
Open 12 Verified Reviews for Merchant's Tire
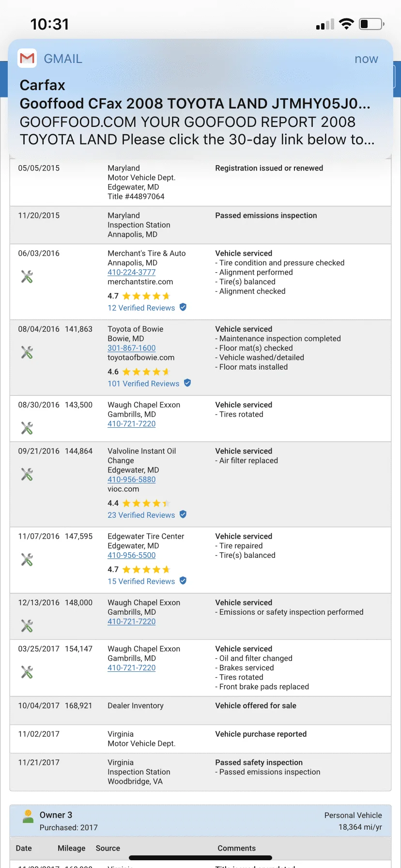141,308
